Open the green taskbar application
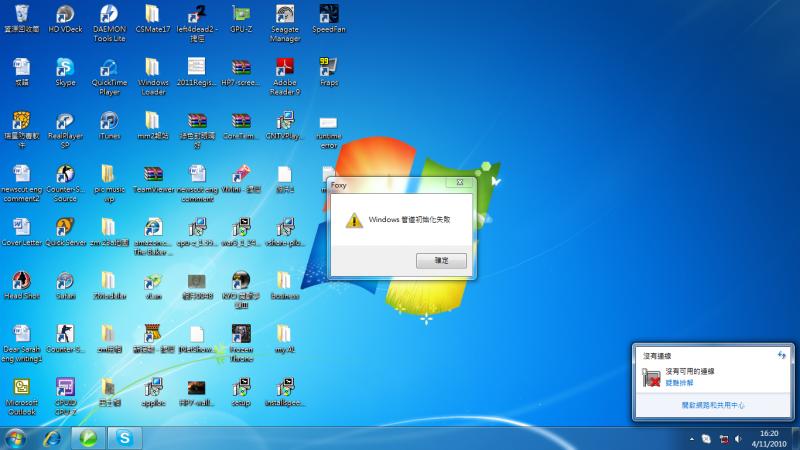This screenshot has height=450, width=800. (88, 438)
